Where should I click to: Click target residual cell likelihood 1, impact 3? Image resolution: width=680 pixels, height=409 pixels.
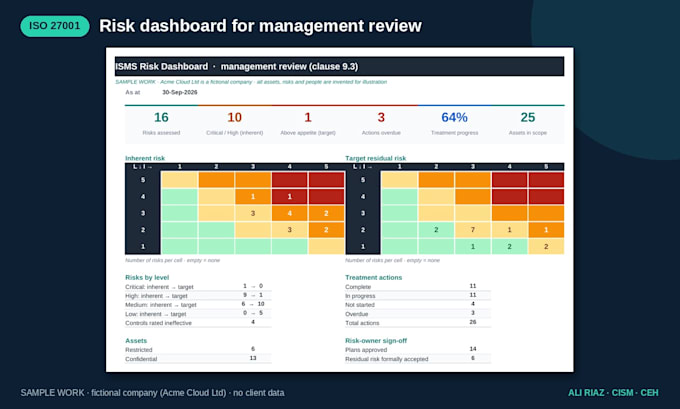473,246
